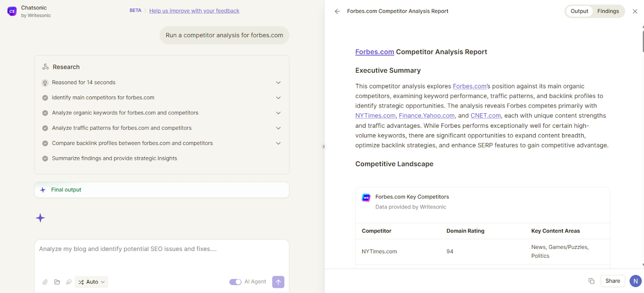Open Forbes.com link in report title

[x=374, y=52]
